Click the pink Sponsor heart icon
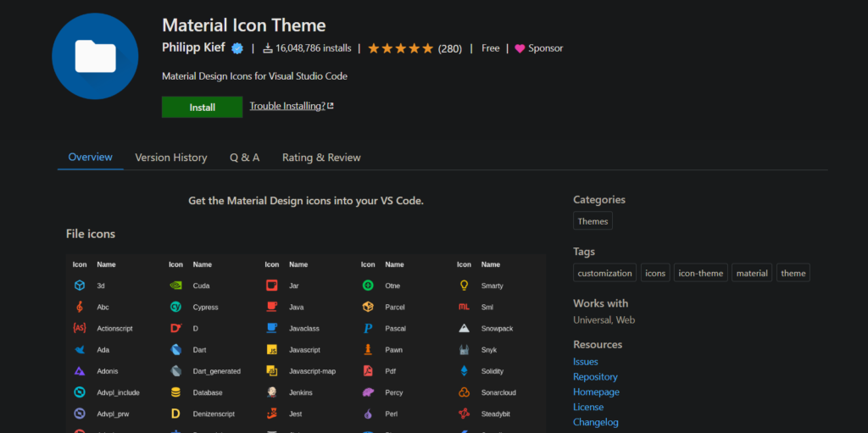Screen dimensions: 868x433 520,49
